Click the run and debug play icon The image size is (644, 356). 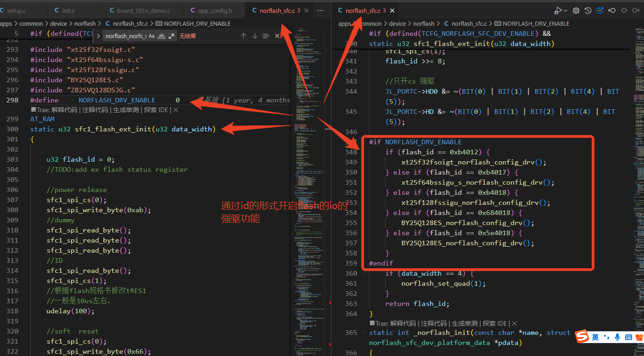(558, 10)
